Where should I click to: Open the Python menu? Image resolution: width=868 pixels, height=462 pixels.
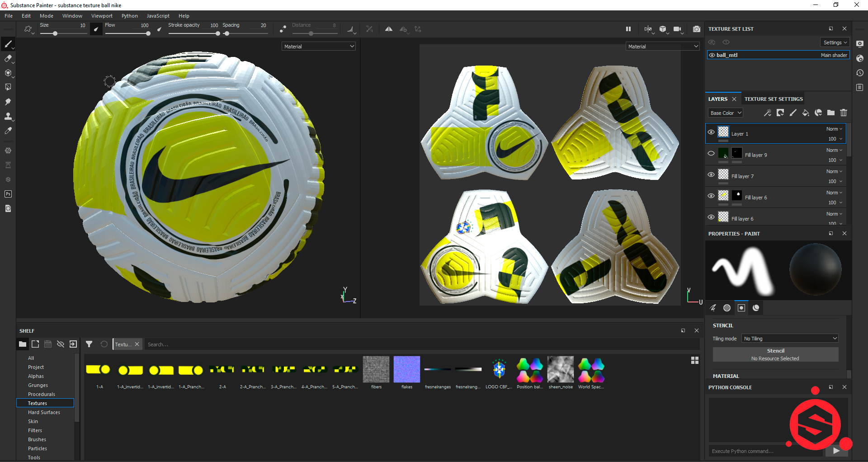click(130, 16)
